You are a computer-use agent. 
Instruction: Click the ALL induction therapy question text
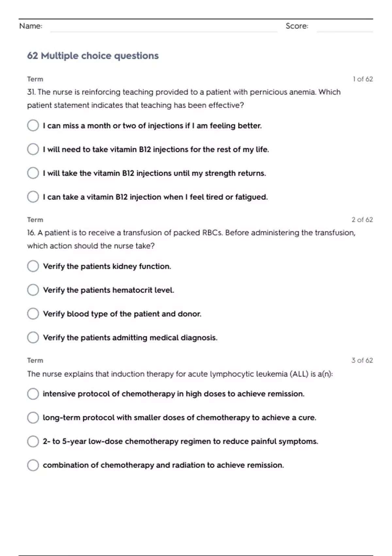(180, 374)
